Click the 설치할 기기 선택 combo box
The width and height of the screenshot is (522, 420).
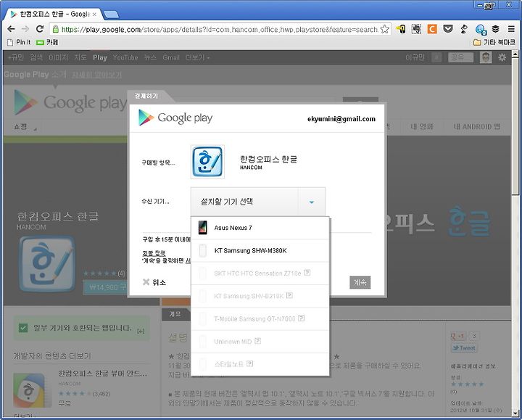[258, 202]
